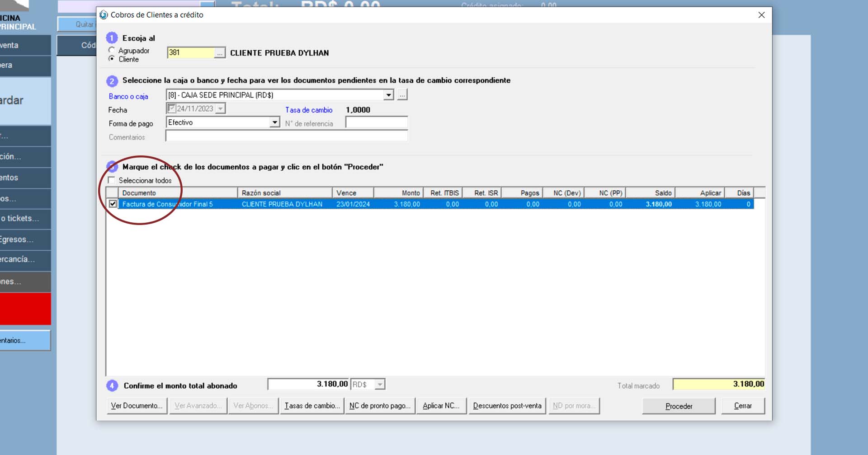
Task: Click the Aplicar NC button
Action: pos(441,406)
